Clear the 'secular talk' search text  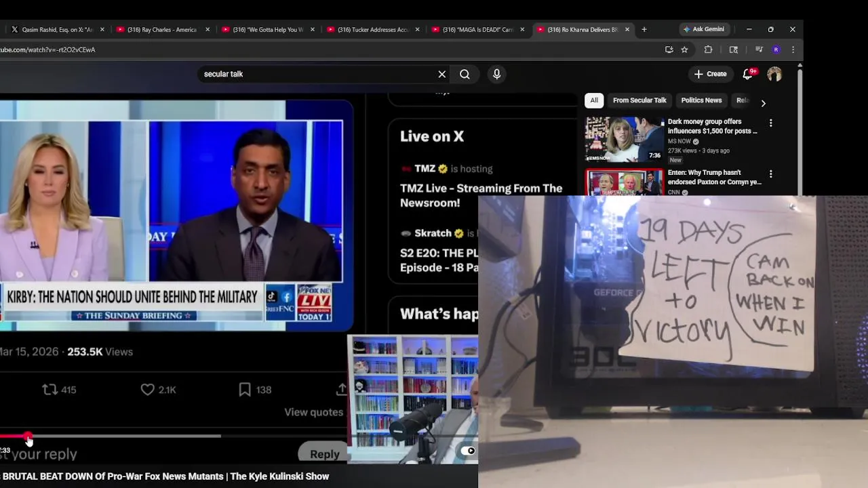[x=442, y=74]
